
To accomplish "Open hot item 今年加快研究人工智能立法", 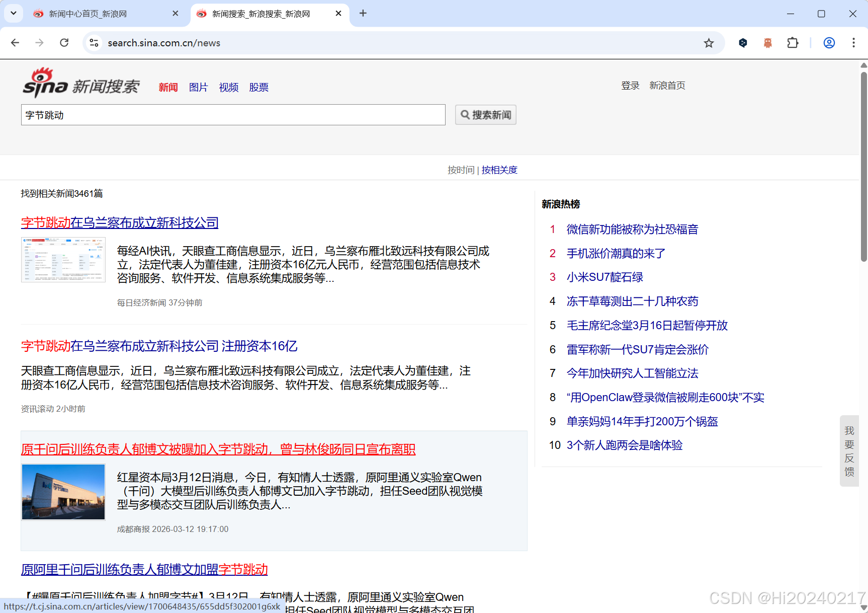I will pos(633,373).
